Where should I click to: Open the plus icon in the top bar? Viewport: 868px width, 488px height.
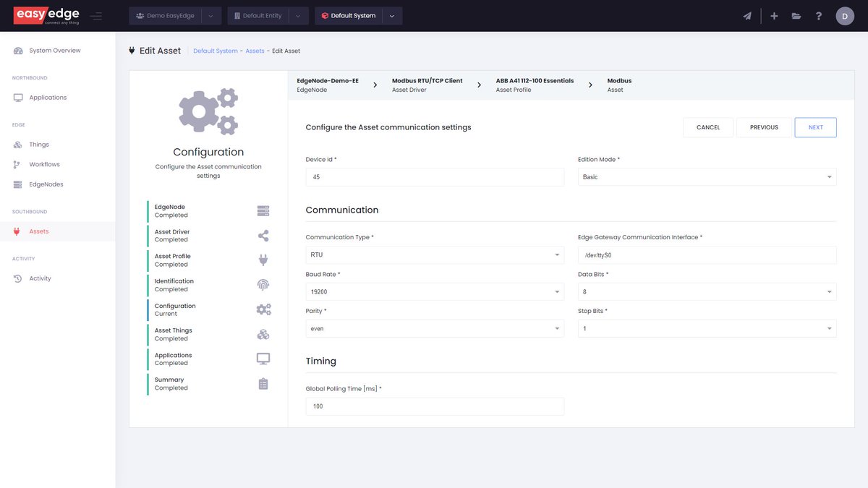(x=773, y=15)
